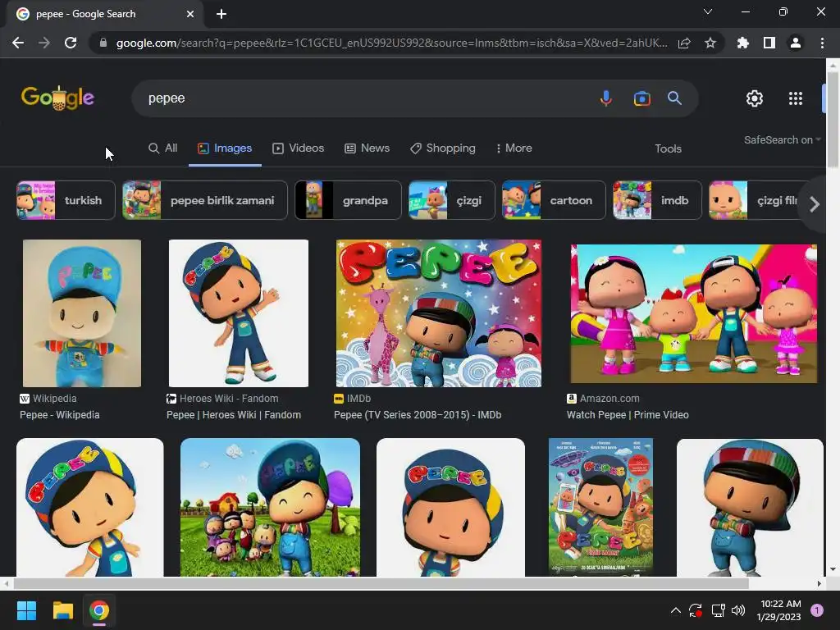Share this page icon in address bar
The image size is (840, 630).
[x=684, y=43]
